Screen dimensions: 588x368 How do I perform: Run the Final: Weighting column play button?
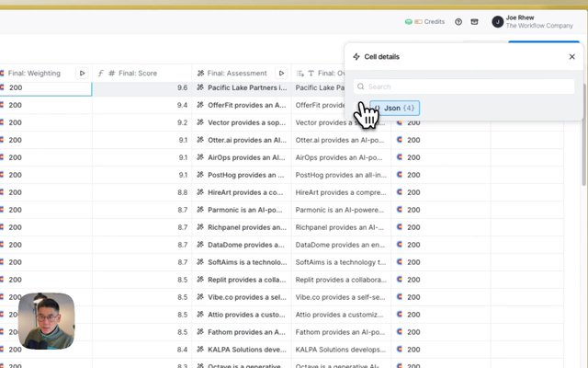click(83, 73)
